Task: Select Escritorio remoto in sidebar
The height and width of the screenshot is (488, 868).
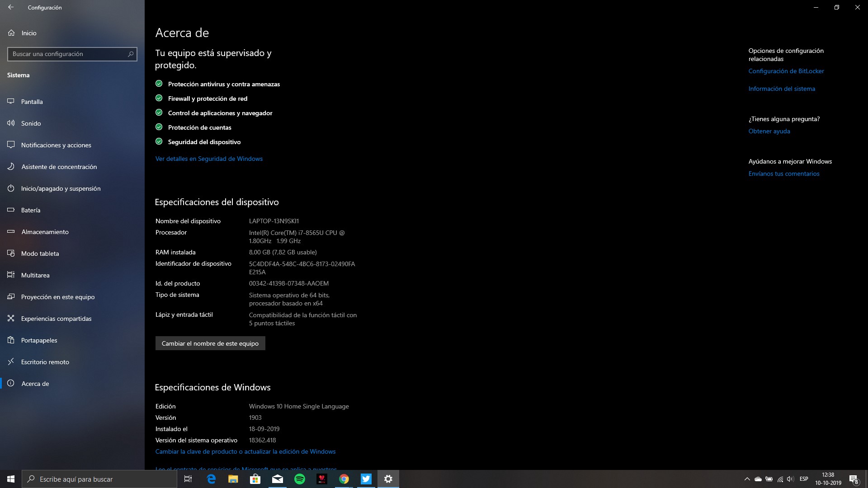Action: [x=72, y=362]
